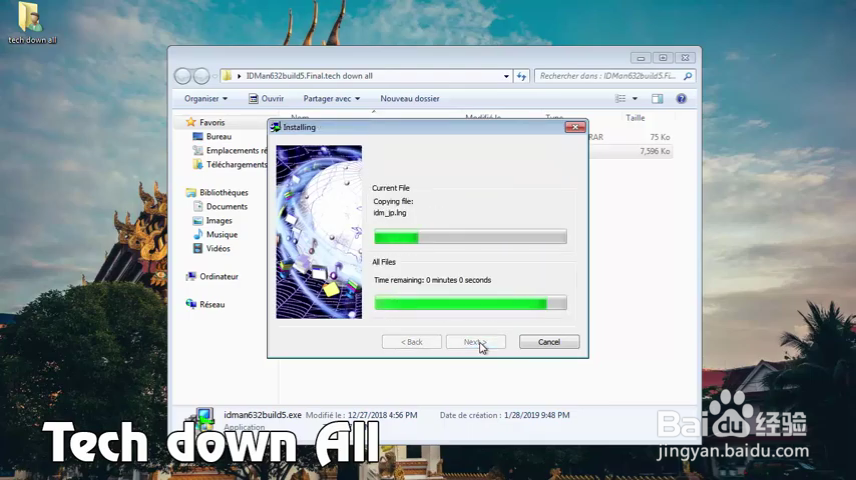Select Emplacements récents in sidebar
856x480 pixels.
230,151
